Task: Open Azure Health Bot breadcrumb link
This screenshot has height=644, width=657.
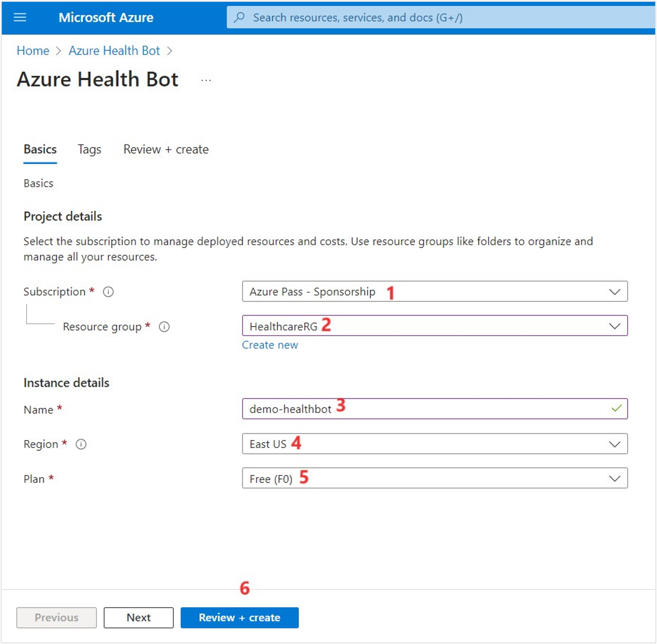Action: 114,51
